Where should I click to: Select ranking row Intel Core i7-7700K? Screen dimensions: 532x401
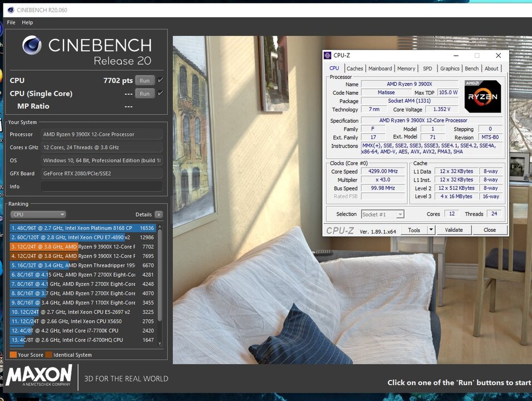click(83, 331)
